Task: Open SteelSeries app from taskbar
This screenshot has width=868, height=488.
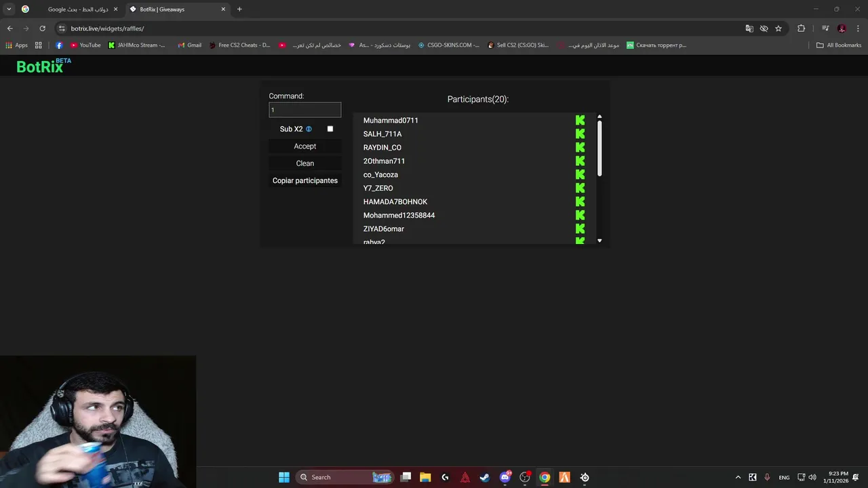Action: (x=585, y=477)
